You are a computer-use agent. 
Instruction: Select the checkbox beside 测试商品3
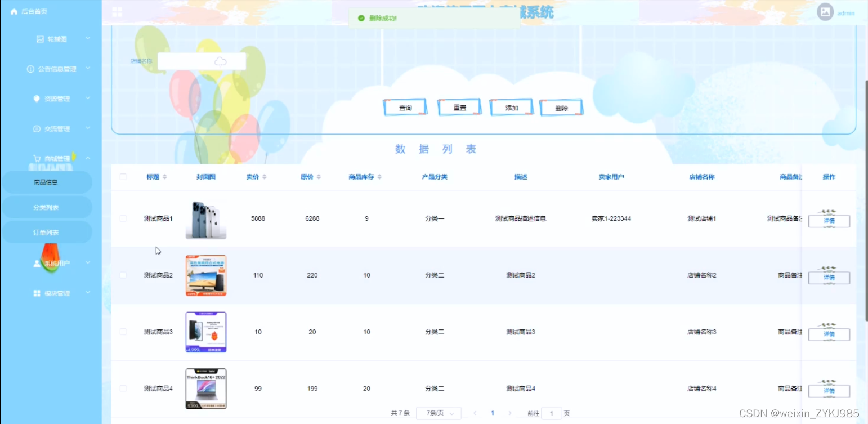[123, 332]
